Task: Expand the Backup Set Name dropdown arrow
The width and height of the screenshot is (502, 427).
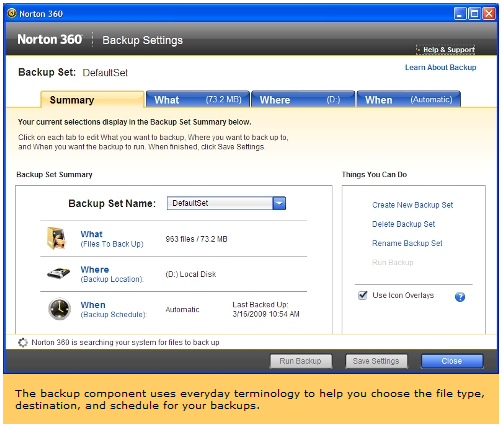Action: (279, 203)
